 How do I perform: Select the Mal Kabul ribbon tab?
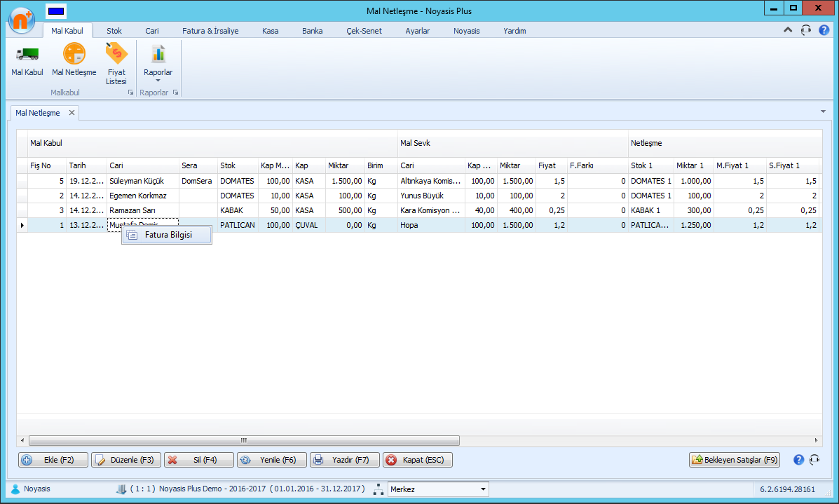pyautogui.click(x=67, y=31)
